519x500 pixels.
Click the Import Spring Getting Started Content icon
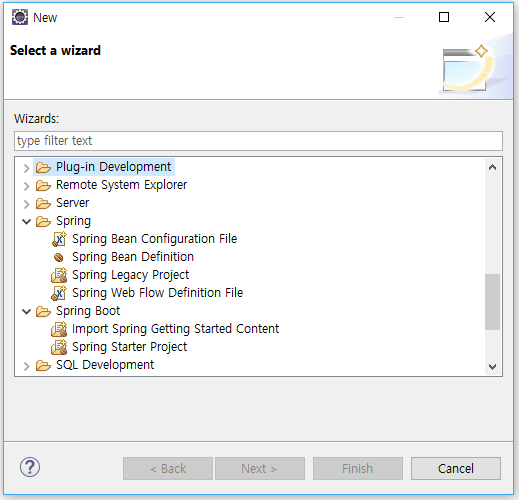pos(59,329)
